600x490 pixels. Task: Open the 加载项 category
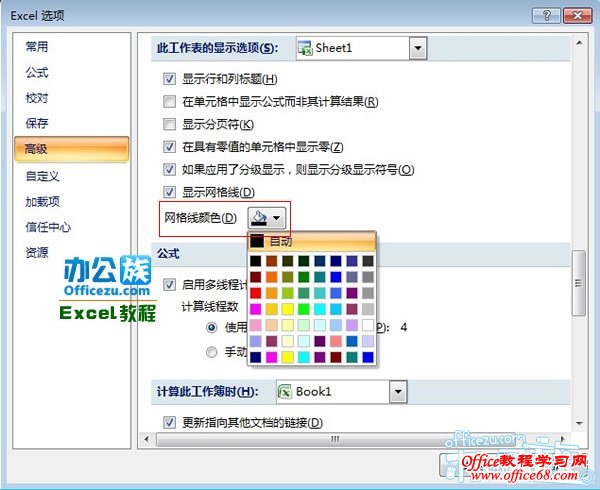42,202
